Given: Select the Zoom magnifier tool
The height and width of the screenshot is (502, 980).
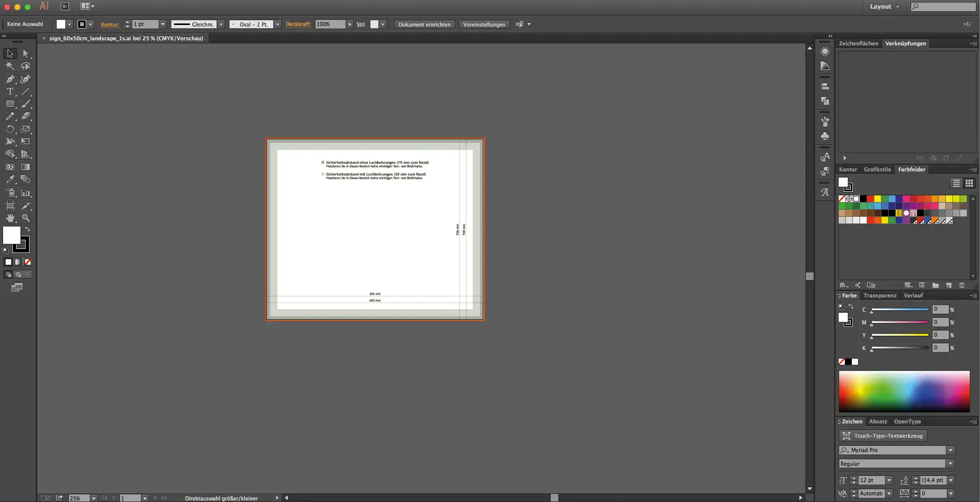Looking at the screenshot, I should (26, 218).
